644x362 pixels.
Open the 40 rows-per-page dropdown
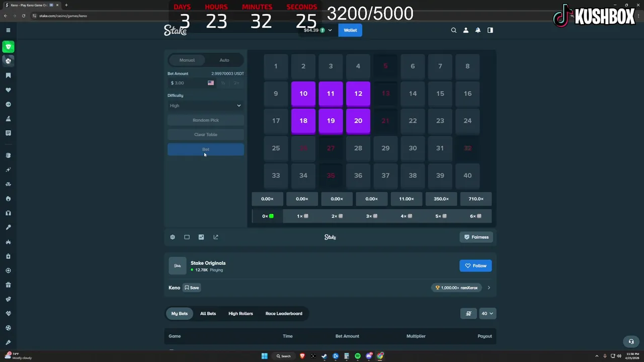(x=488, y=314)
